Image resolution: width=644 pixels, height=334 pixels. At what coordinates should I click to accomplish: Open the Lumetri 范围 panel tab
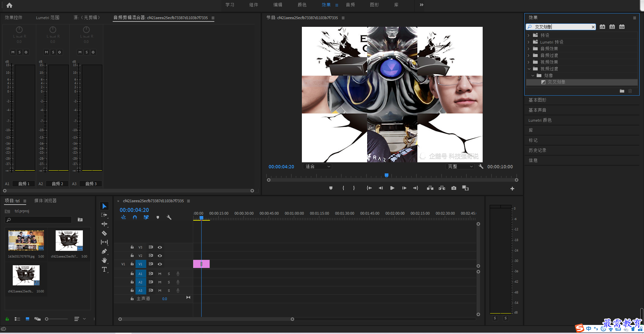(x=48, y=17)
